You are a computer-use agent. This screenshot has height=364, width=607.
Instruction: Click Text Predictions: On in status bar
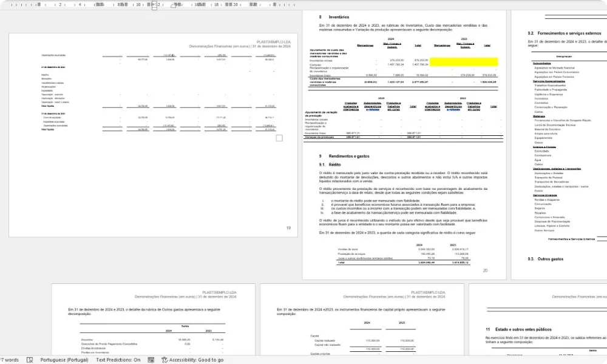[118, 360]
